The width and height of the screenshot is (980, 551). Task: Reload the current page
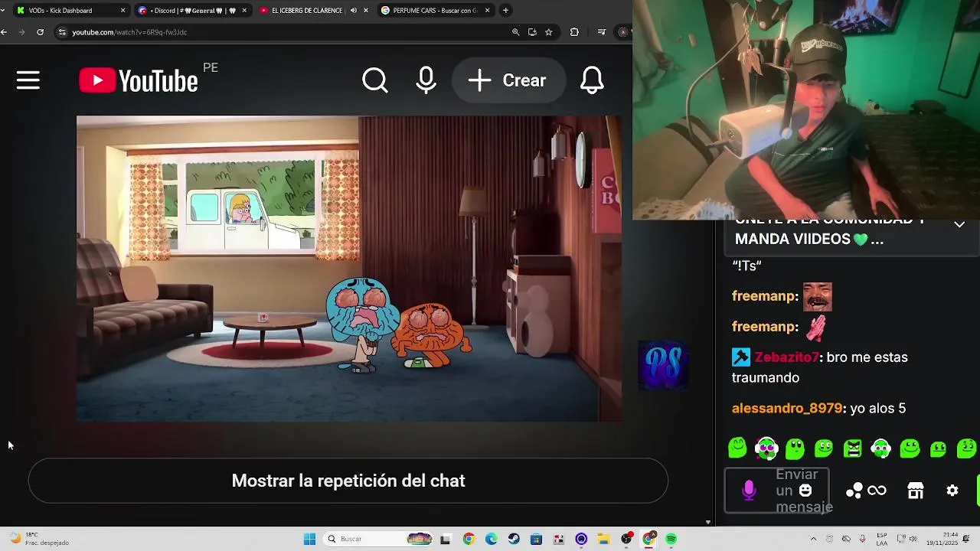tap(40, 32)
